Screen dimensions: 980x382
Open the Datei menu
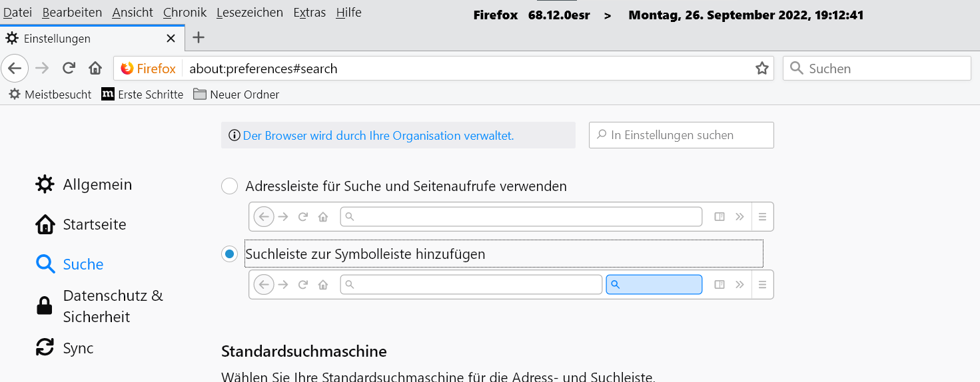coord(18,12)
